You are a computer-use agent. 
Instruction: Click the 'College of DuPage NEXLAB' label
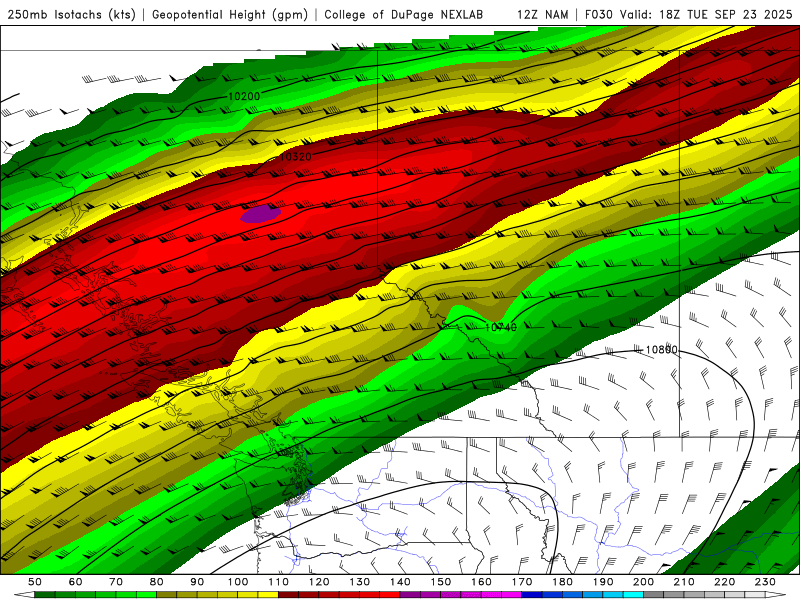[x=404, y=14]
